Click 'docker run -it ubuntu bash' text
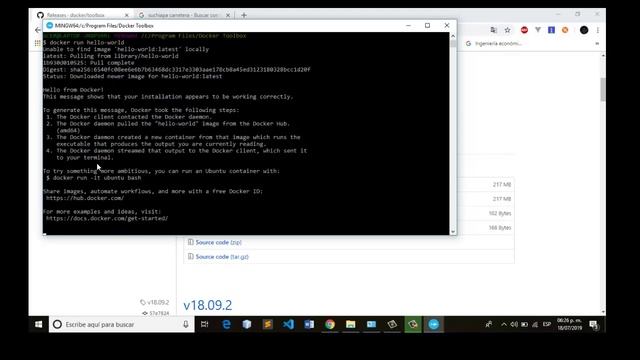 pos(97,178)
